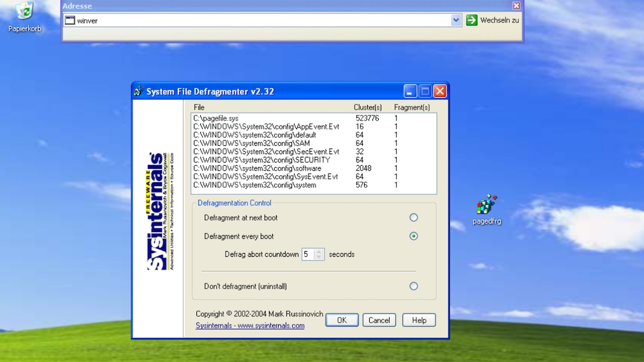Increase the Defrag abort countdown value
This screenshot has height=362, width=644.
(x=319, y=252)
